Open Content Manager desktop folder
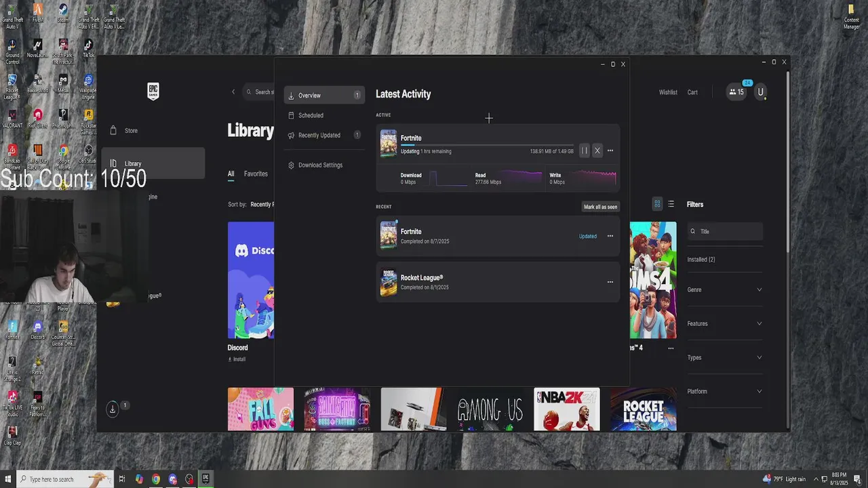 tap(851, 16)
